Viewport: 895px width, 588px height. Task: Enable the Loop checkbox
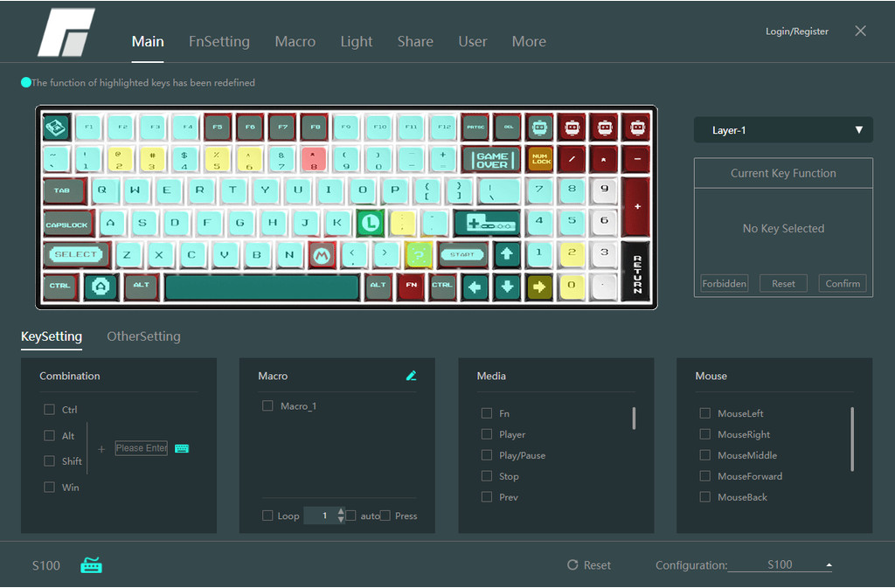267,515
